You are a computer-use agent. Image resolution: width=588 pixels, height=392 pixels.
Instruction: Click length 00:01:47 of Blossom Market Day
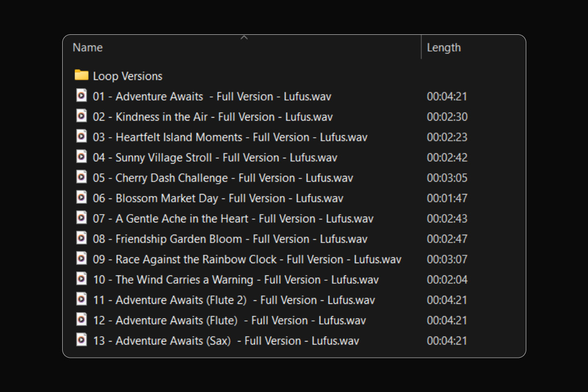click(x=447, y=198)
